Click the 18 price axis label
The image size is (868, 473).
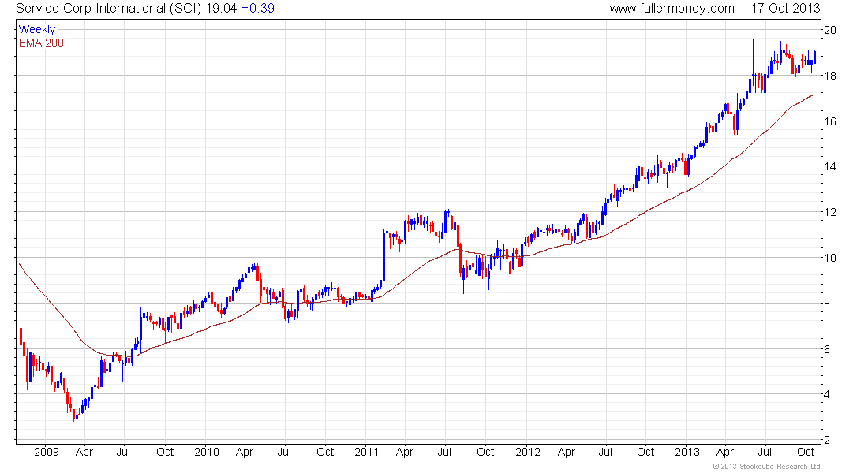[830, 76]
